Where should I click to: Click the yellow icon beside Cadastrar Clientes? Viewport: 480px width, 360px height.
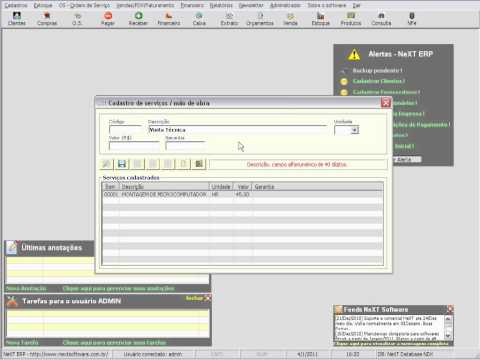point(344,81)
